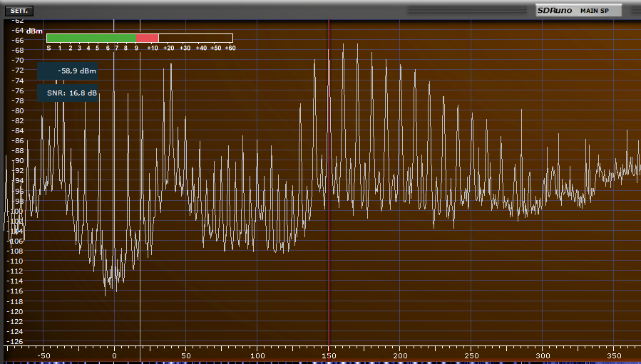Click the 300 frequency axis label

[x=543, y=356]
